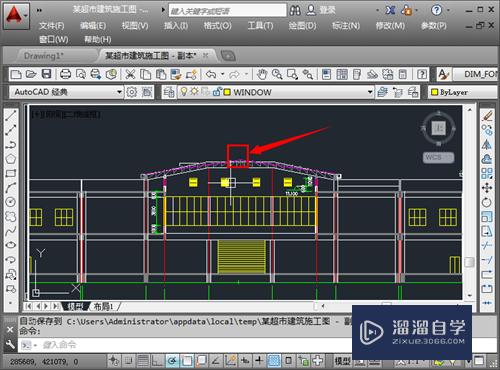Click the Trim tool
Image resolution: width=500 pixels, height=370 pixels.
(487, 245)
